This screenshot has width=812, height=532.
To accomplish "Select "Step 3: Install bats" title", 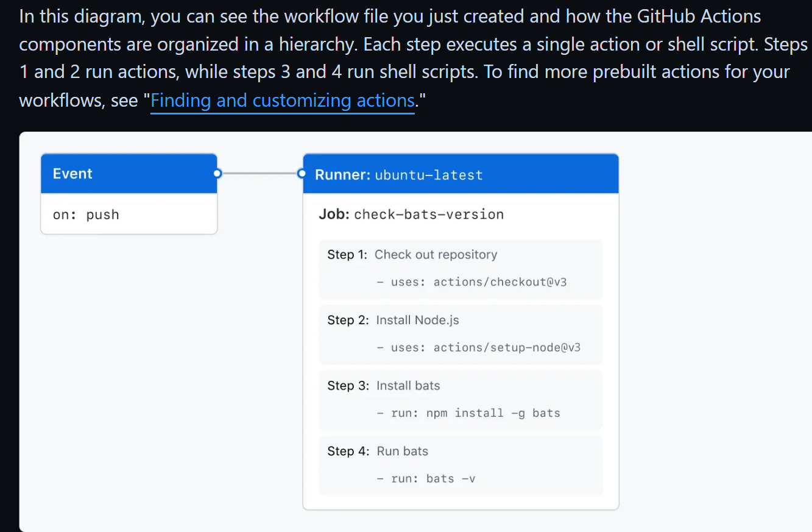I will 383,386.
